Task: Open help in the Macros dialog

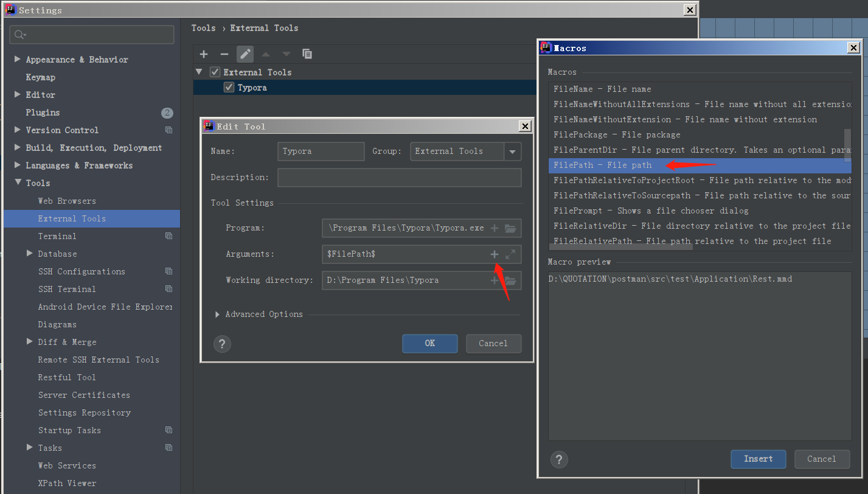Action: click(559, 459)
